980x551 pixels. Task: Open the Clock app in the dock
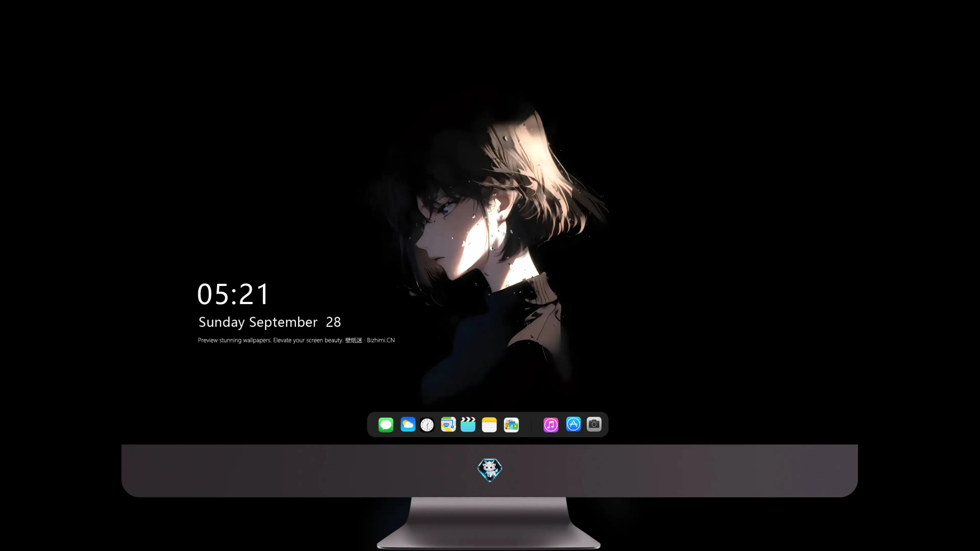[427, 424]
